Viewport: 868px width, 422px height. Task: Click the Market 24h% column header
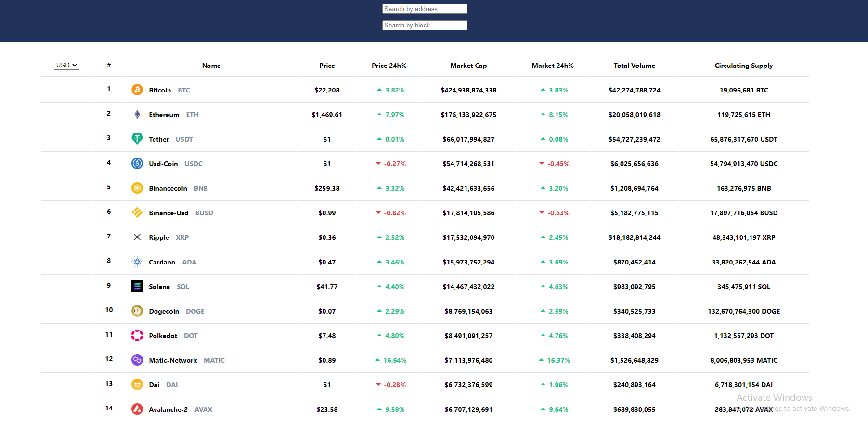(x=553, y=66)
